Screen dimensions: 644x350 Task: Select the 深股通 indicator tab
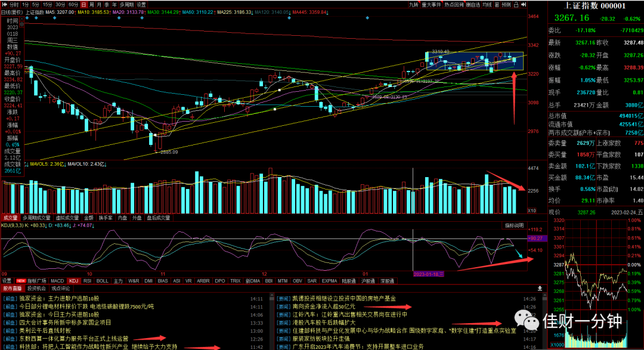(x=388, y=281)
